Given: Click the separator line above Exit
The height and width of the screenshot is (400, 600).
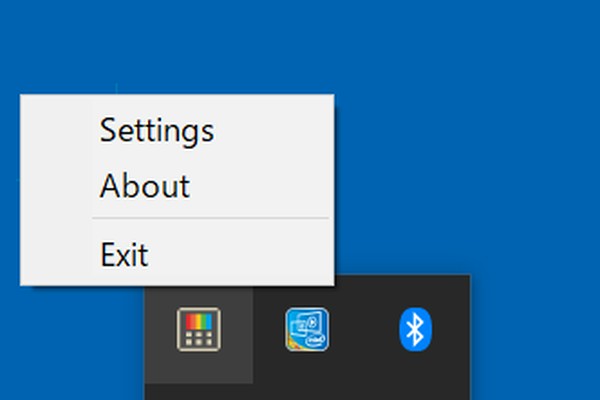Looking at the screenshot, I should (x=210, y=218).
